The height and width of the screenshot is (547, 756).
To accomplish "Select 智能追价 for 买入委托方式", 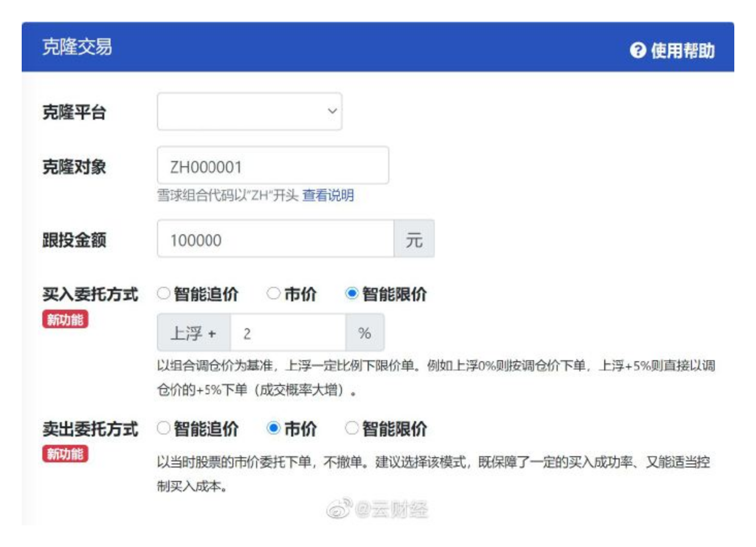I will pos(164,294).
